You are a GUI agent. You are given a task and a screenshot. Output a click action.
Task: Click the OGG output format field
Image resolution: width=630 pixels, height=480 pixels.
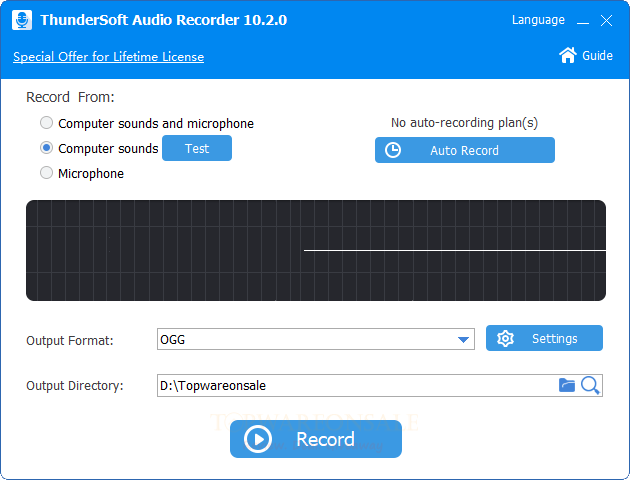click(316, 339)
